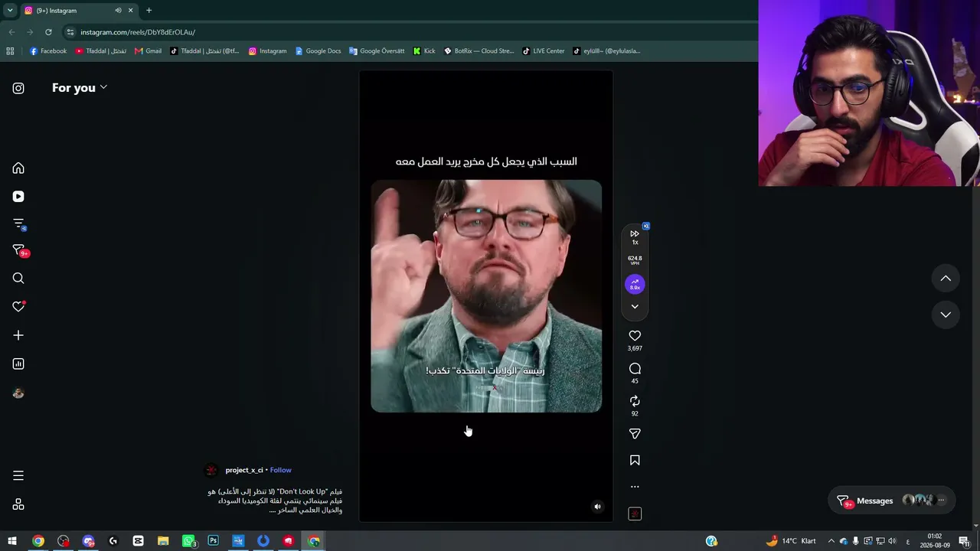Viewport: 980px width, 551px height.
Task: Open a new Chrome tab
Action: [x=149, y=11]
